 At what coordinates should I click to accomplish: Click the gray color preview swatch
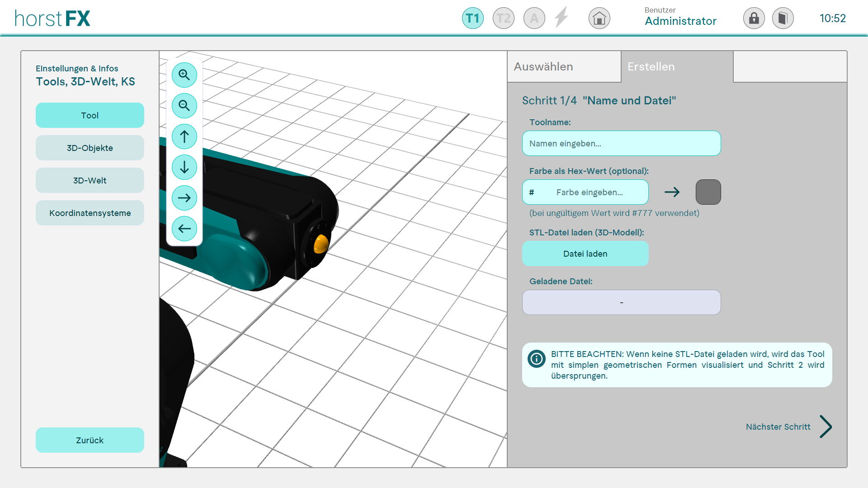[708, 192]
